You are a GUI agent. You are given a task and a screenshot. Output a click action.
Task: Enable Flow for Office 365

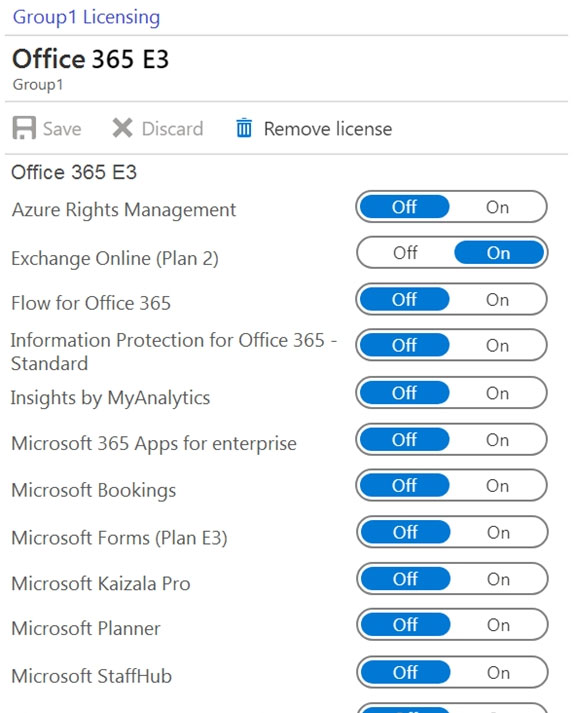497,300
